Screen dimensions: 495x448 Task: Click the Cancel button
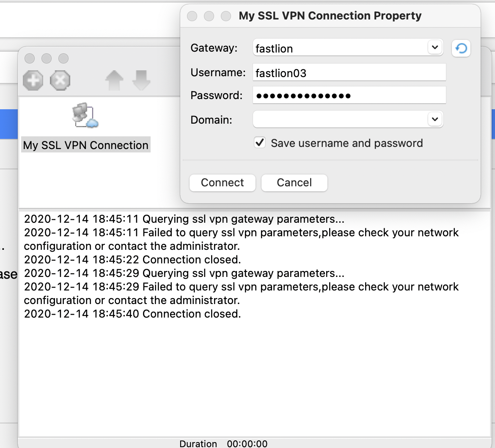coord(294,183)
